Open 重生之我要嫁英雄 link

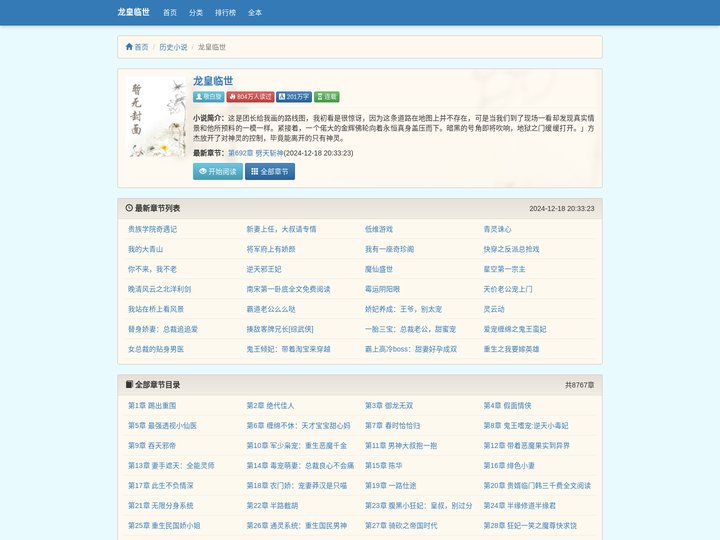[512, 349]
